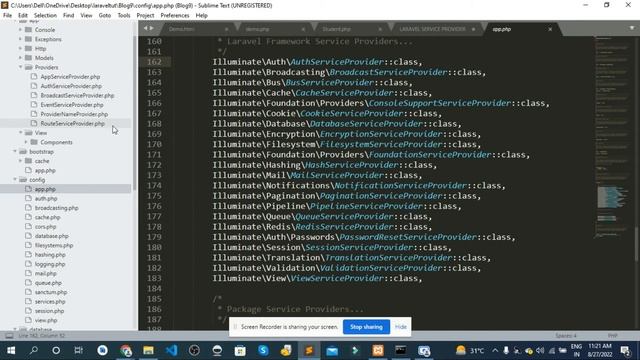Collapse the Providers folder arrow

pos(20,67)
